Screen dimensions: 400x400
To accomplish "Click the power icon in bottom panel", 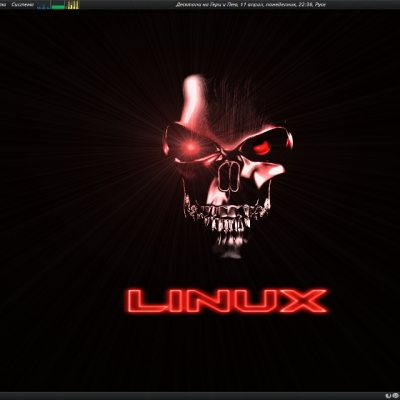I will pos(388,396).
